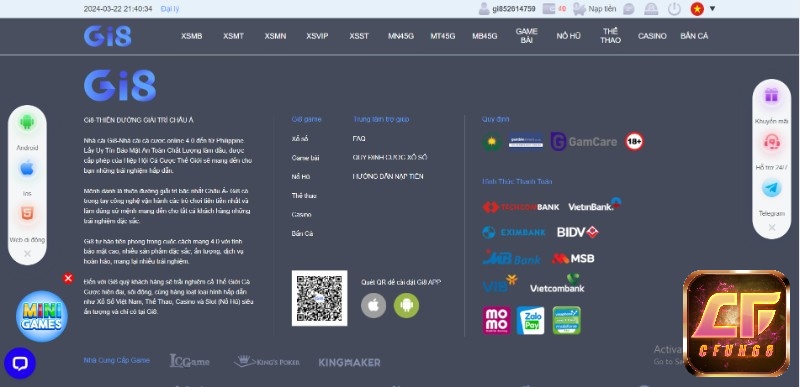The image size is (800, 387).
Task: Click the Hỗ trợ 24/7 headset icon
Action: coord(771,142)
